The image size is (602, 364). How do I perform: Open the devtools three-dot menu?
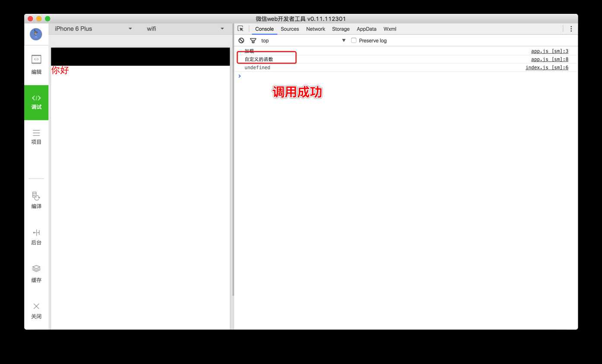(x=571, y=29)
